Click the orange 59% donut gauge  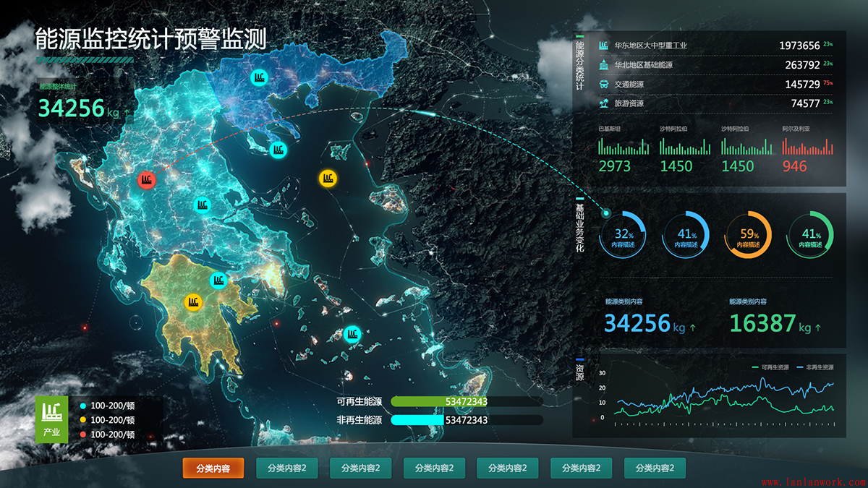point(748,236)
